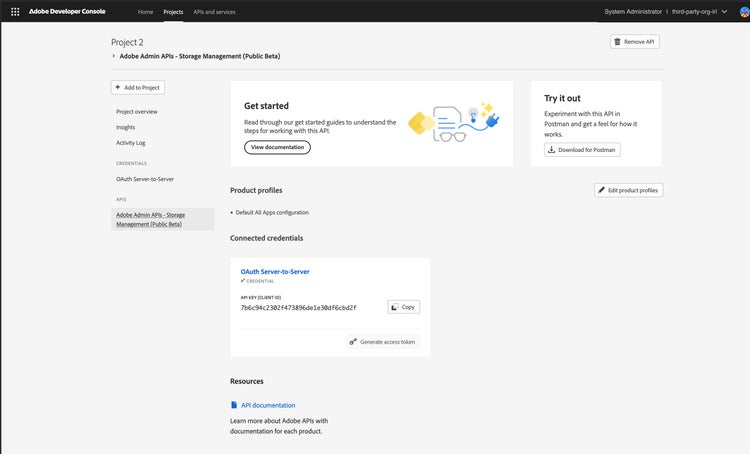Remove the API from the project

[635, 42]
